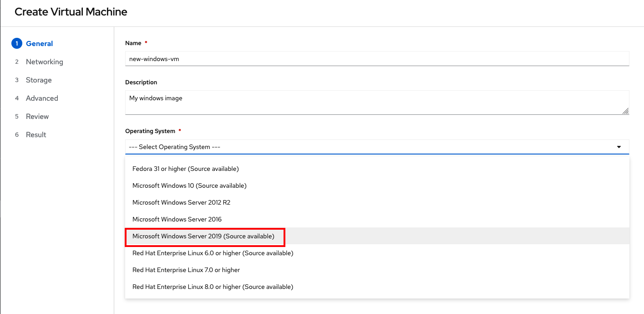Image resolution: width=644 pixels, height=314 pixels.
Task: Click the Operating System dropdown caret
Action: click(x=619, y=147)
